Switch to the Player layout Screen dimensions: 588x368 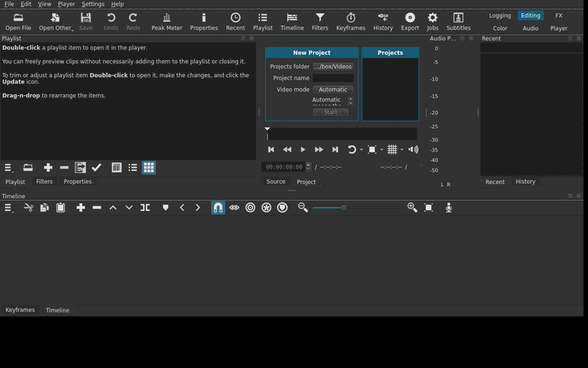point(559,28)
